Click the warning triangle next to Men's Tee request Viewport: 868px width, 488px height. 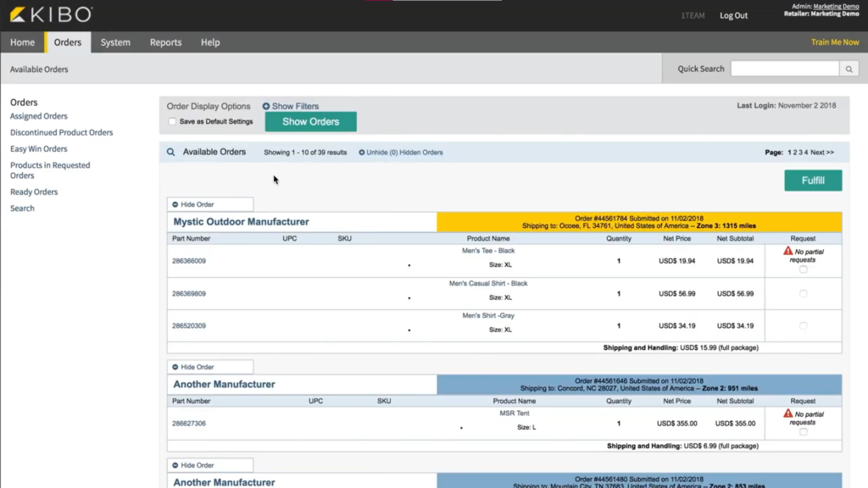coord(786,252)
